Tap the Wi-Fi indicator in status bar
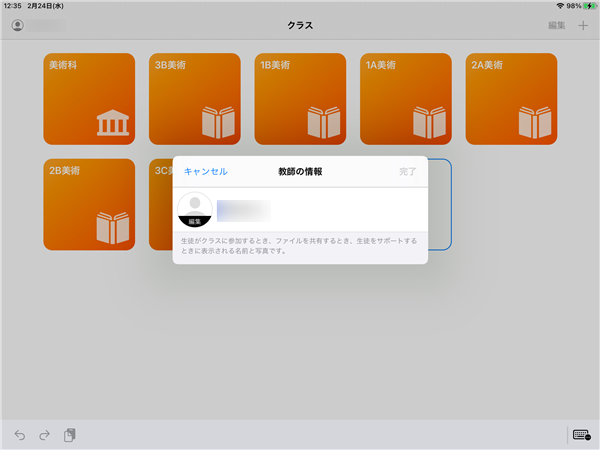600x450 pixels. pos(560,6)
